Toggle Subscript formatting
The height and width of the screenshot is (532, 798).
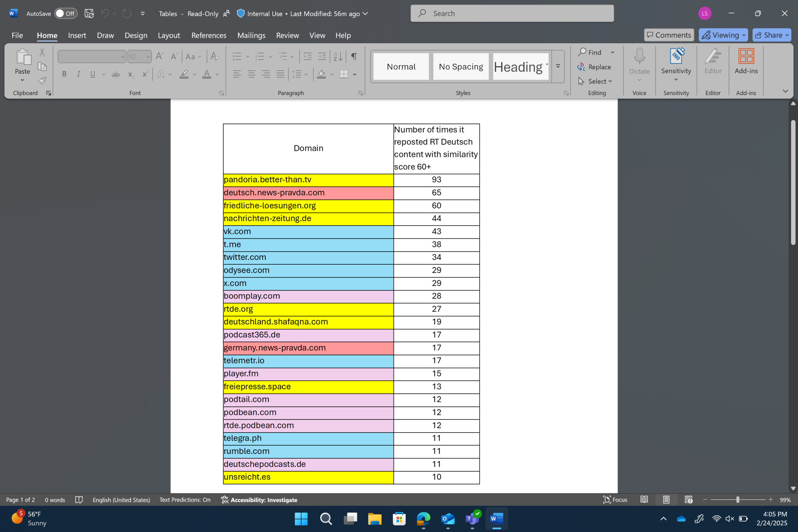tap(131, 74)
